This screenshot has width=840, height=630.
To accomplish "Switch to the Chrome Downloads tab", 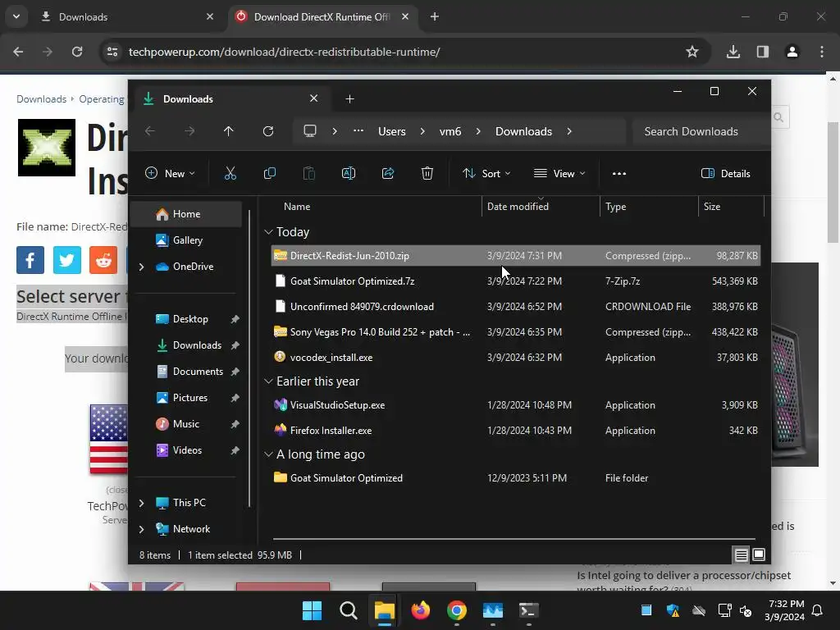I will (127, 16).
